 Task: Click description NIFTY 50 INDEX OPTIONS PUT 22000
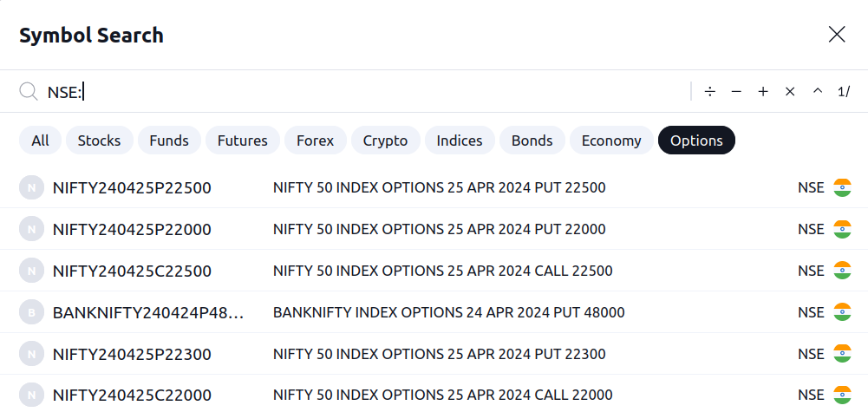tap(439, 229)
